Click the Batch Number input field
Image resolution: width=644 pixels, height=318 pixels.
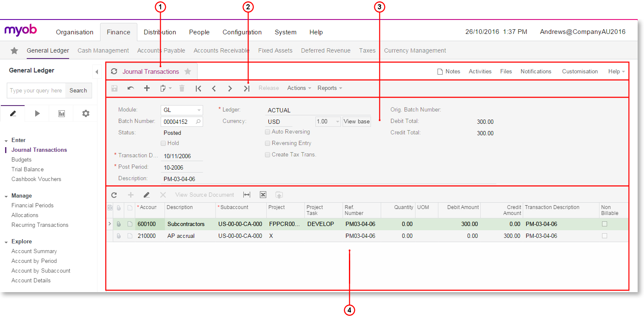(x=178, y=122)
